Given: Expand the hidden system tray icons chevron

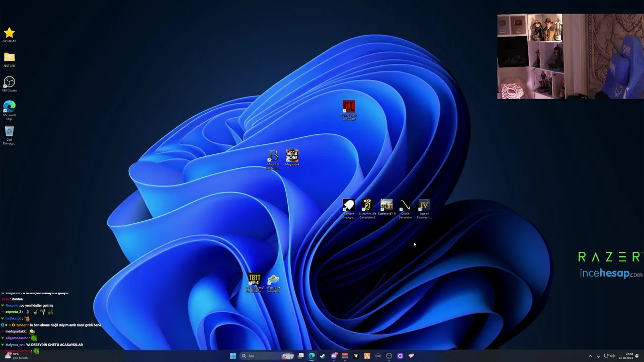Looking at the screenshot, I should point(590,356).
